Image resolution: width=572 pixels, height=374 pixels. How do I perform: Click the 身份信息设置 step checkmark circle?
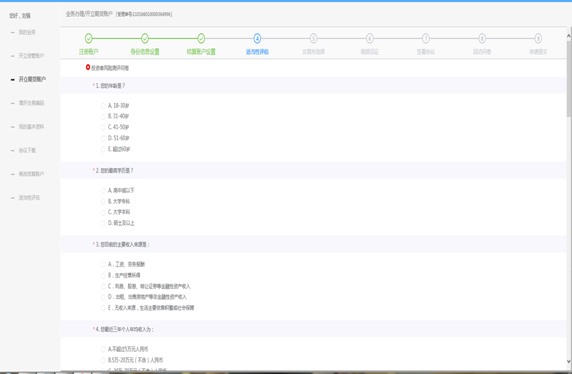[145, 38]
